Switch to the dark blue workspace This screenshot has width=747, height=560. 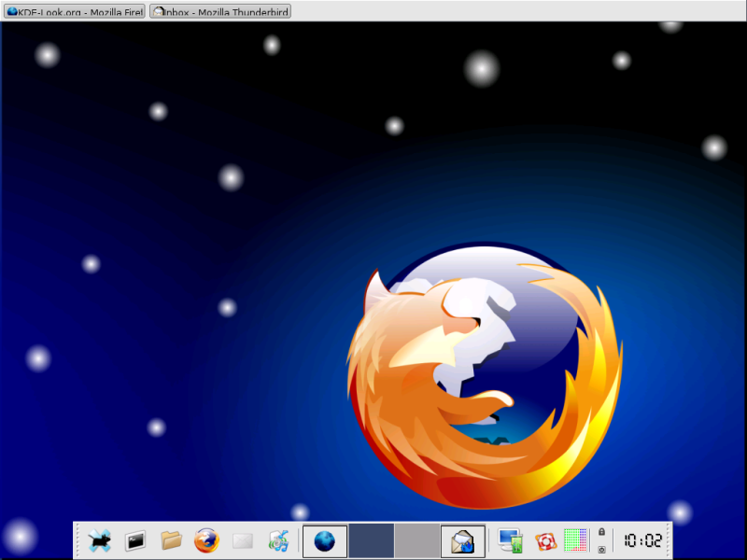click(371, 541)
